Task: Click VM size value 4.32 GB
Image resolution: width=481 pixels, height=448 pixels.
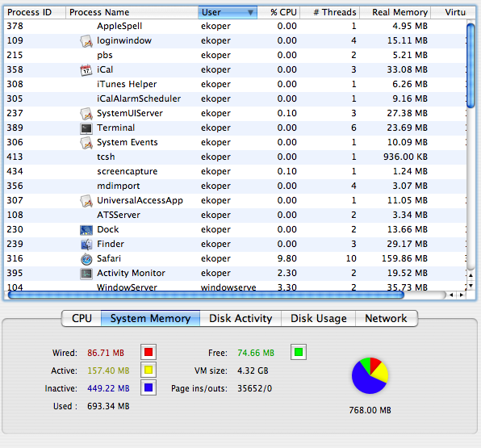Action: (253, 371)
